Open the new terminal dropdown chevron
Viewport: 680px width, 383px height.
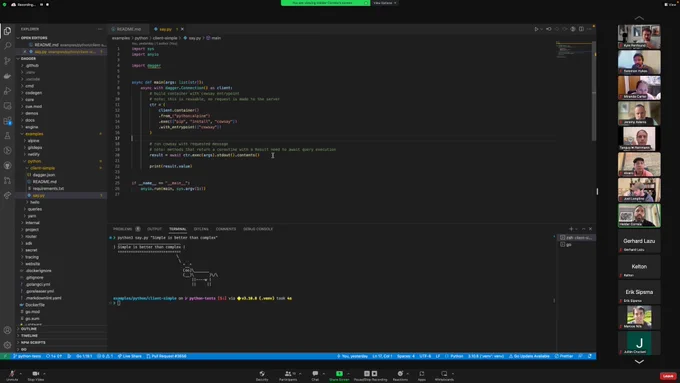coord(576,229)
